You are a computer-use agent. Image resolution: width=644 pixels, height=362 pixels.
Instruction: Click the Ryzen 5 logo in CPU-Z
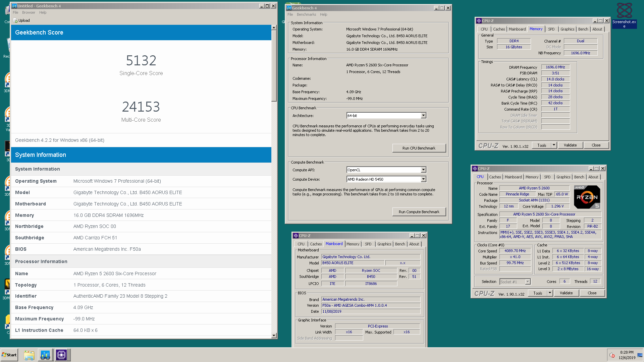tap(587, 197)
